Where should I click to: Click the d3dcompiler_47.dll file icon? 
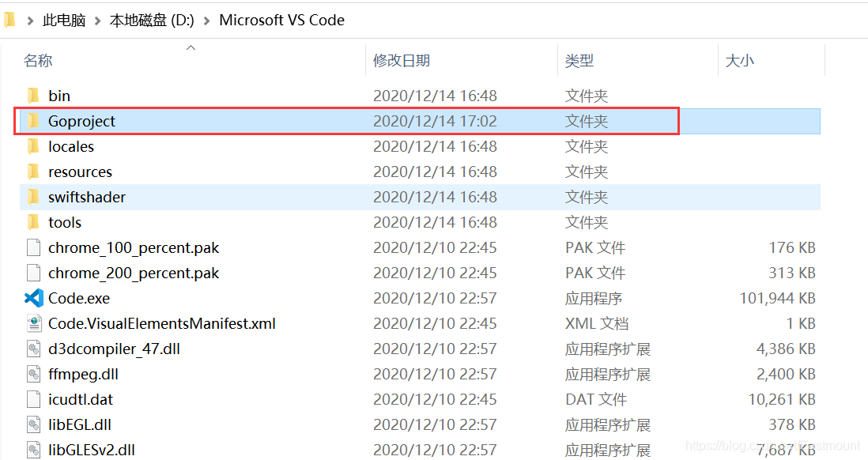click(x=34, y=349)
